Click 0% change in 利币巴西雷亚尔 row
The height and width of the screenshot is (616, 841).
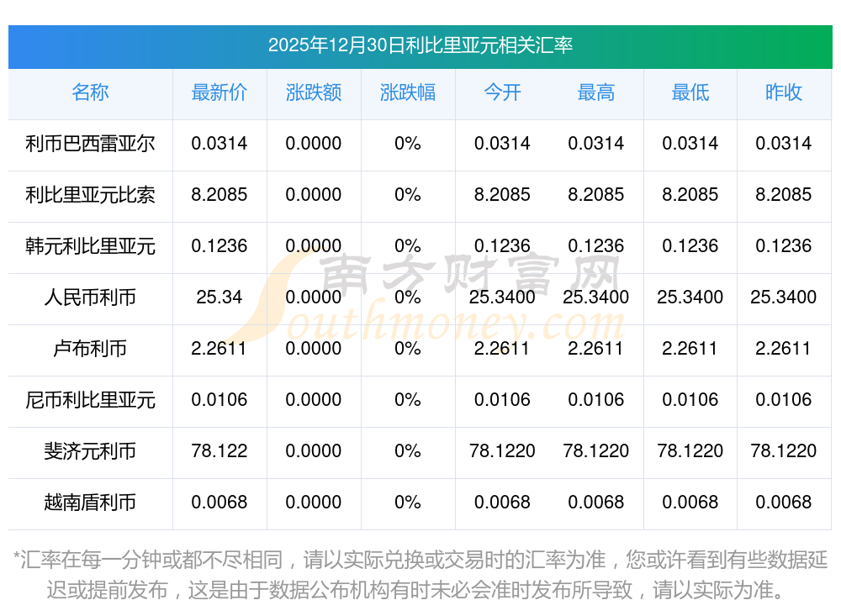[408, 144]
